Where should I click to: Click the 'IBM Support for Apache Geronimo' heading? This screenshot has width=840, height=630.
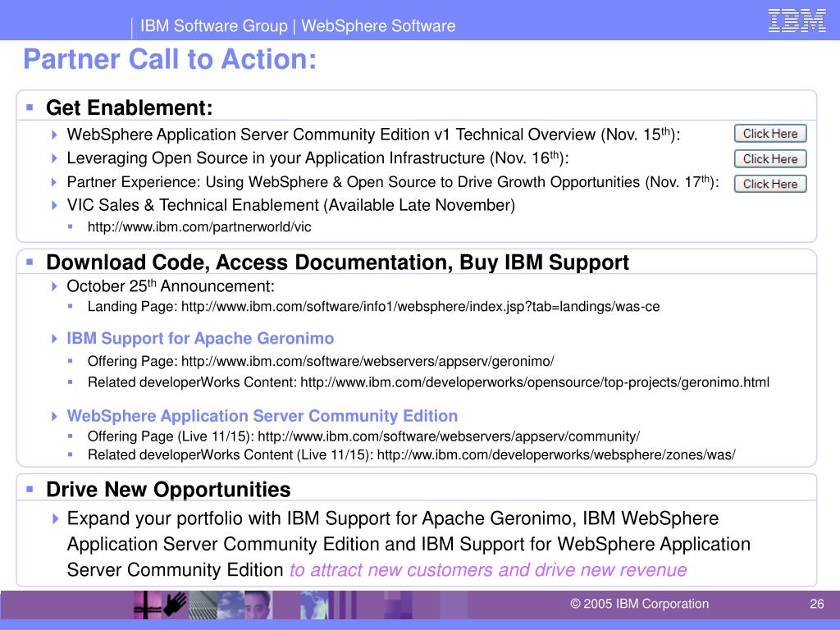(200, 339)
